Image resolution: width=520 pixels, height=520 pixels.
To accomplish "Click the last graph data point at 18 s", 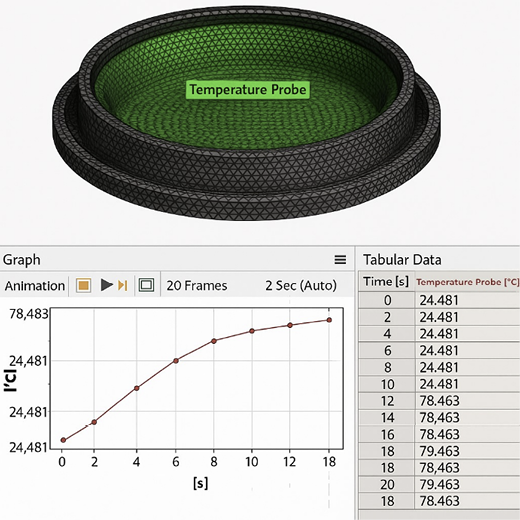I will (329, 320).
